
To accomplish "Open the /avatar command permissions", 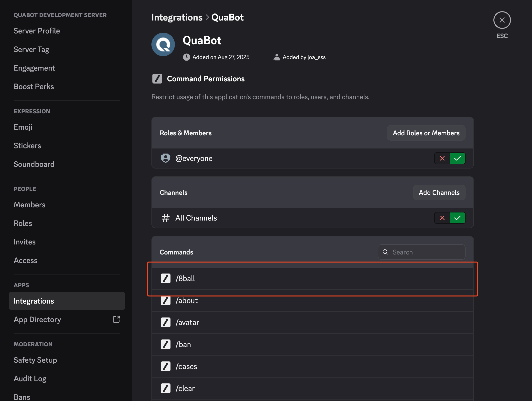I will [x=312, y=322].
